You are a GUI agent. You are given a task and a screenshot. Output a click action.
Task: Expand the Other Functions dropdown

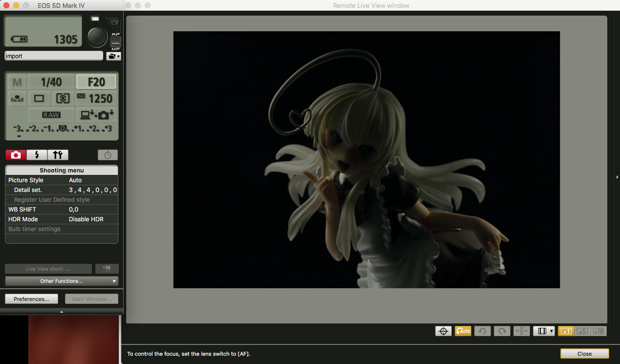click(62, 281)
